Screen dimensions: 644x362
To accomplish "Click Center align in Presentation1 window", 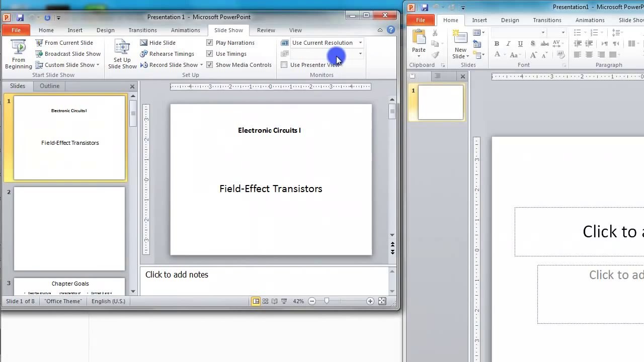I will point(589,55).
